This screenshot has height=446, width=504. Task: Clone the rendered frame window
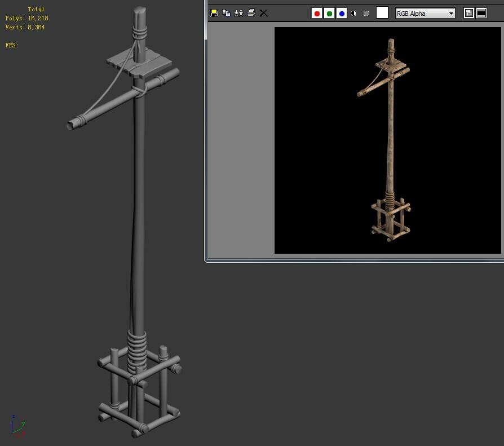coord(238,13)
